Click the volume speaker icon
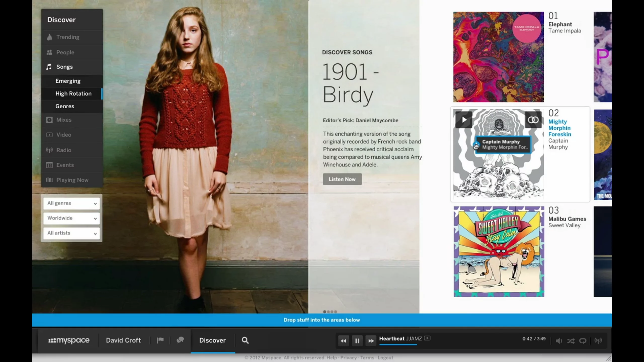 click(x=559, y=341)
